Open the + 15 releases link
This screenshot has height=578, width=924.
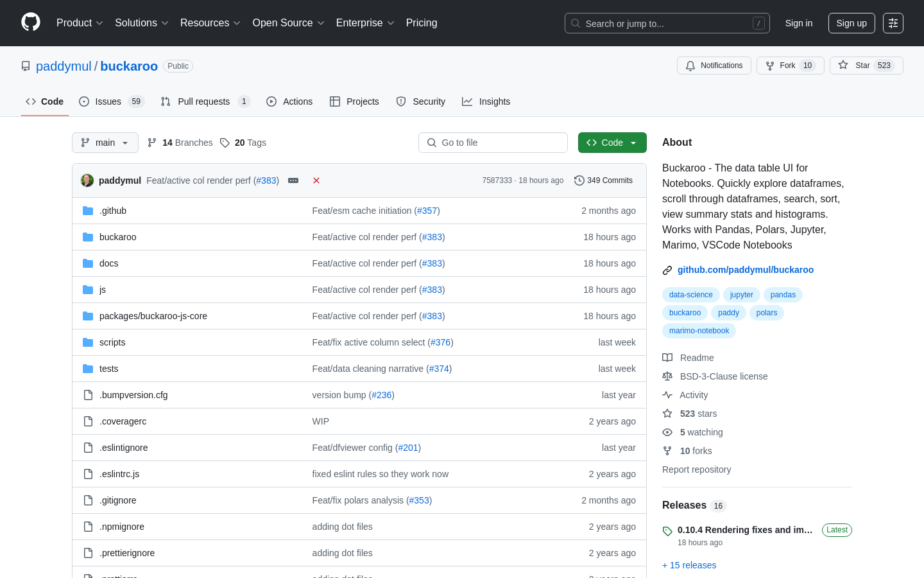click(689, 565)
